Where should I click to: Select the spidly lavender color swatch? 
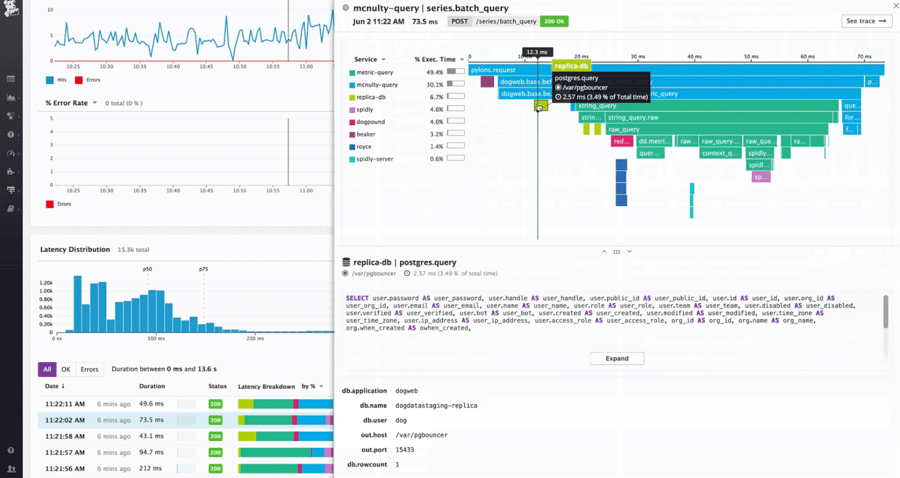[352, 110]
